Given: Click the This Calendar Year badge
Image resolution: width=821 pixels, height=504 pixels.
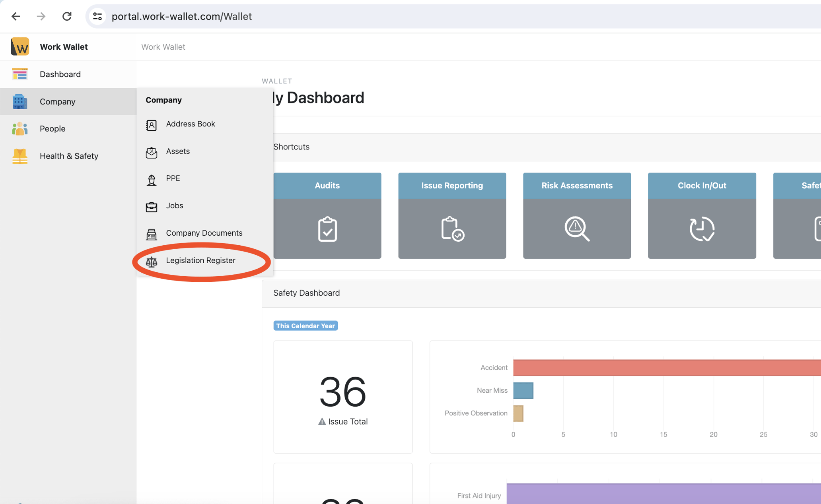Looking at the screenshot, I should coord(305,326).
